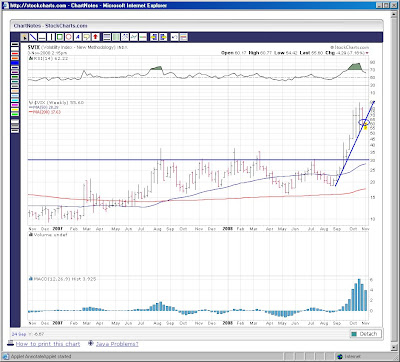Click the printer icon beside print link
400x362 pixels.
click(10, 343)
